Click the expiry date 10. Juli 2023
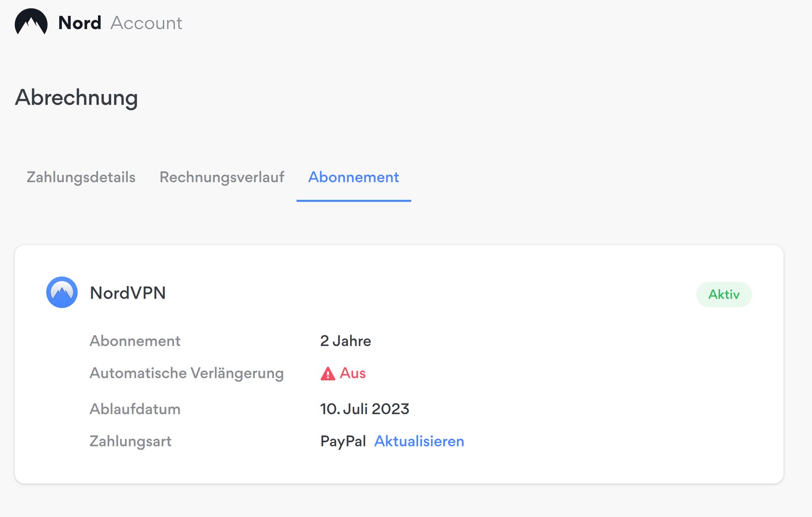812x517 pixels. (x=364, y=409)
